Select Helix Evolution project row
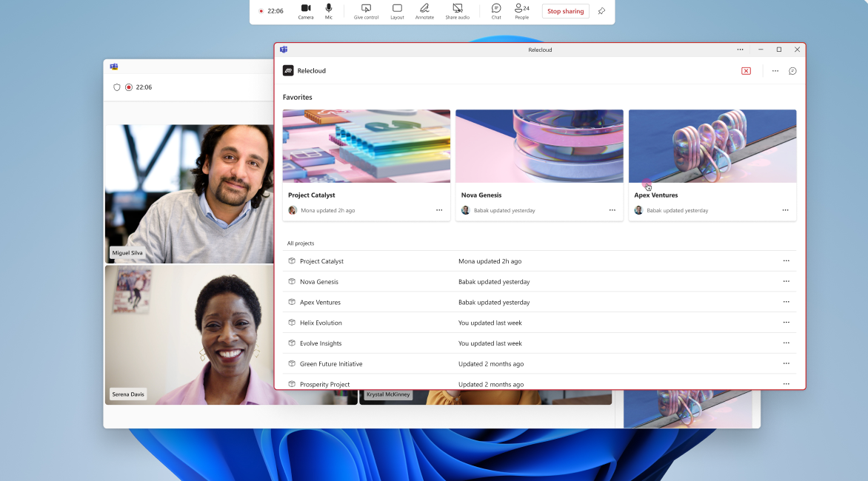This screenshot has height=481, width=868. (539, 323)
